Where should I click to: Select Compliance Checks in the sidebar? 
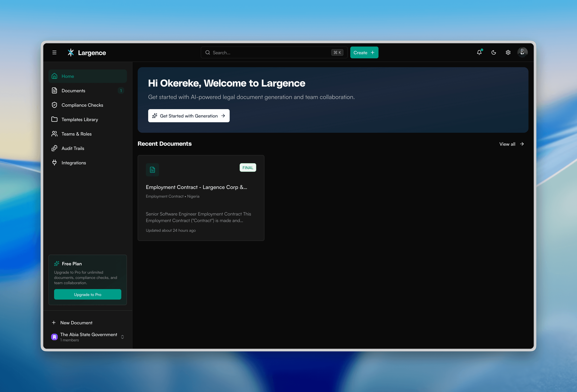[x=82, y=105]
